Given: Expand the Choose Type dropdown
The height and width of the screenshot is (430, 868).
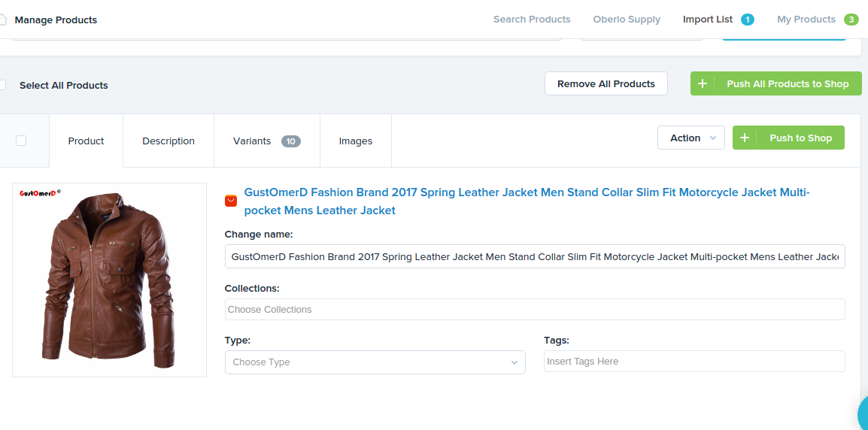Looking at the screenshot, I should [375, 362].
